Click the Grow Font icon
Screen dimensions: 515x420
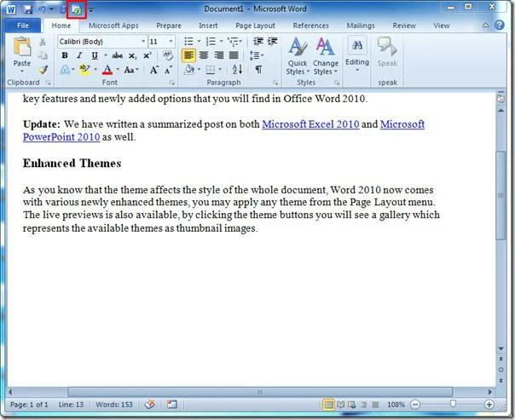pos(154,70)
